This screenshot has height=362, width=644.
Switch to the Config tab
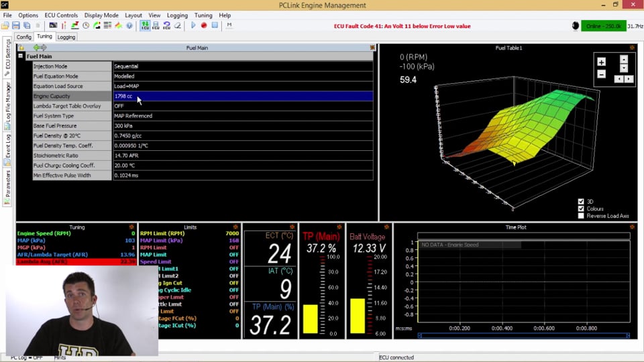click(24, 37)
